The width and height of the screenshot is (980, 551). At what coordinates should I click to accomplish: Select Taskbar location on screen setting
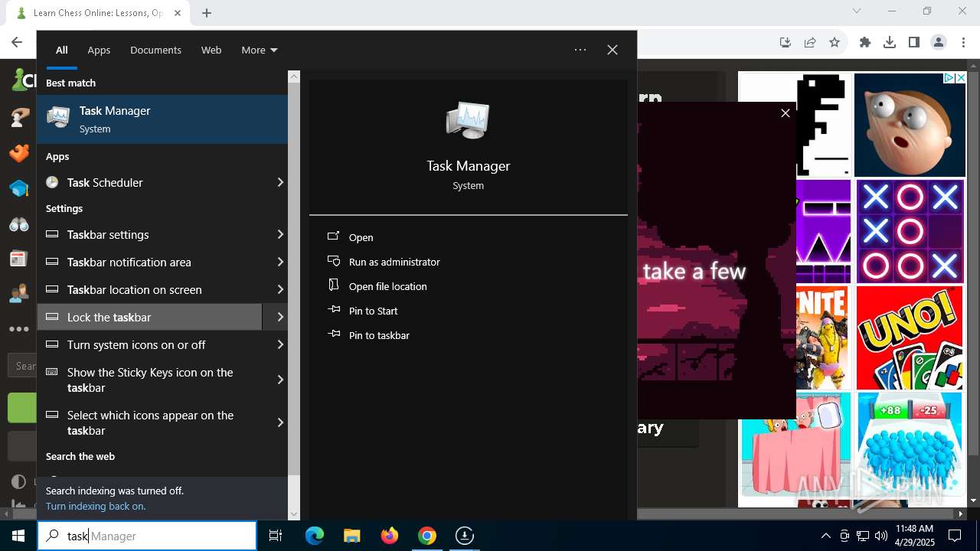pyautogui.click(x=149, y=289)
